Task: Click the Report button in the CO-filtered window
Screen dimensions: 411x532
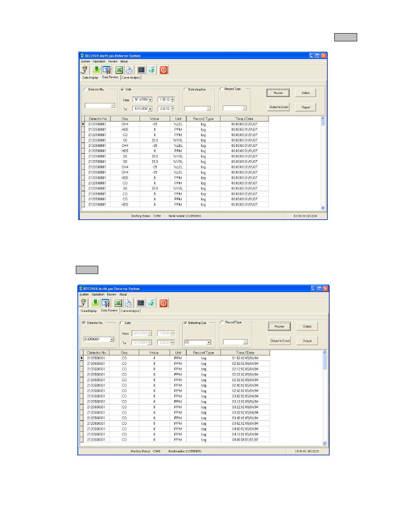Action: pos(307,341)
